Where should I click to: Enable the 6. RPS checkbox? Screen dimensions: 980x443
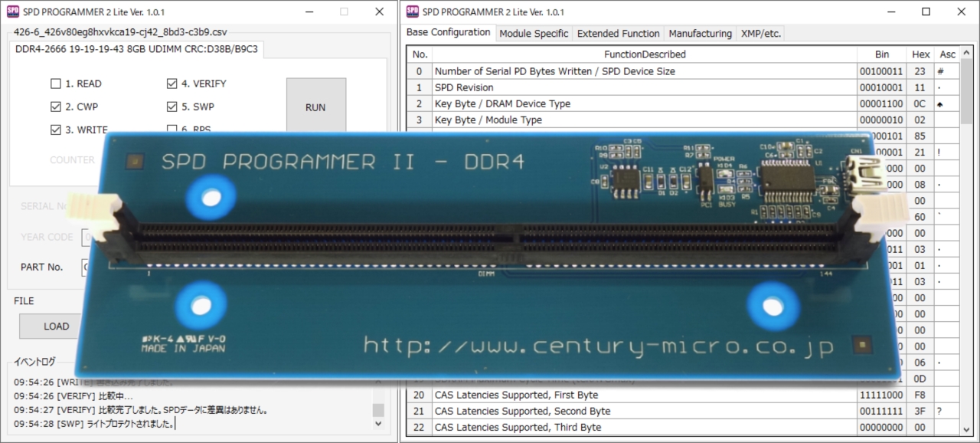pyautogui.click(x=171, y=129)
